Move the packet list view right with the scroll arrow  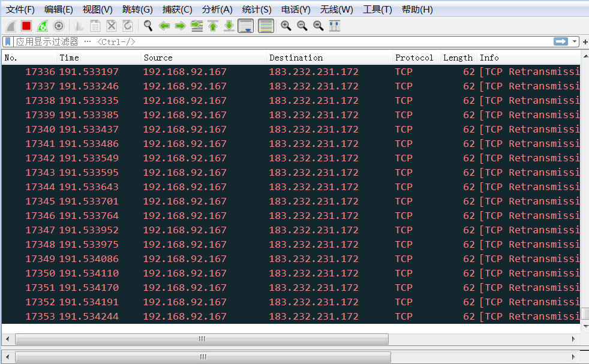click(573, 339)
